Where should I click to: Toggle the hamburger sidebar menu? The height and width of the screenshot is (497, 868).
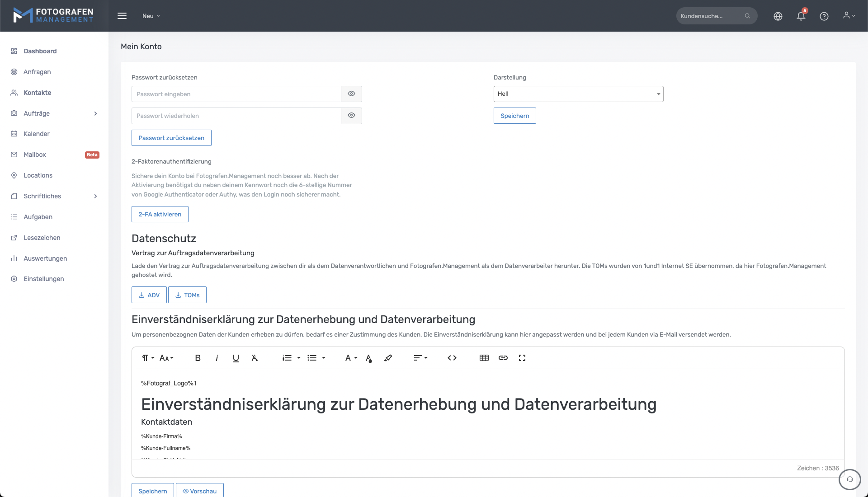pos(122,16)
